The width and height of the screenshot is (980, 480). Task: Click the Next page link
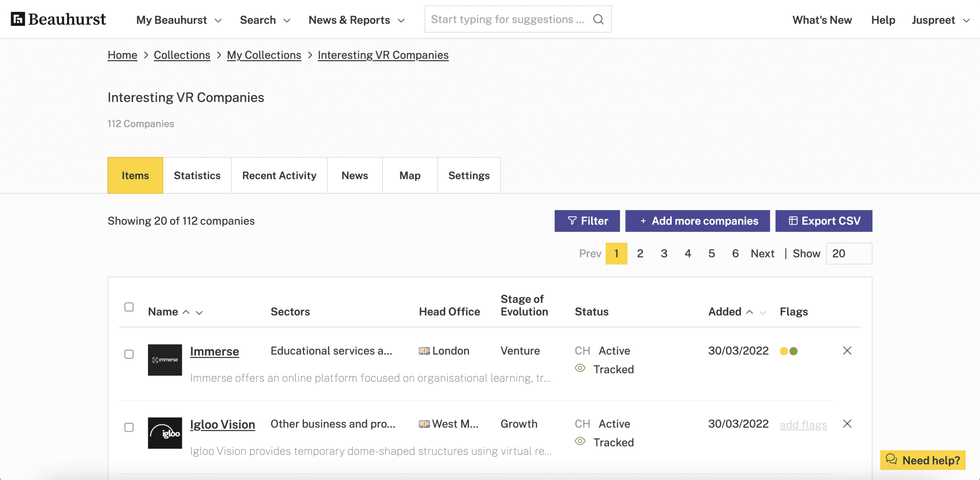762,253
